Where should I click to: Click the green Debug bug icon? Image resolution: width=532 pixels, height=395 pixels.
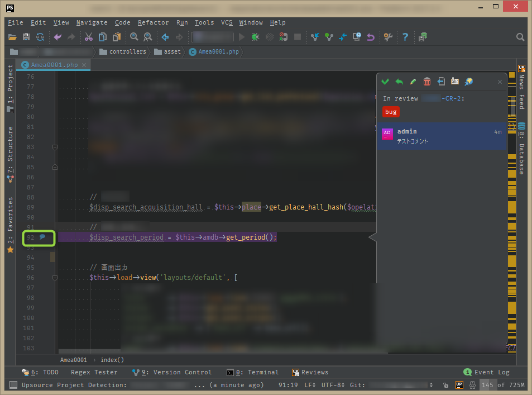[256, 37]
